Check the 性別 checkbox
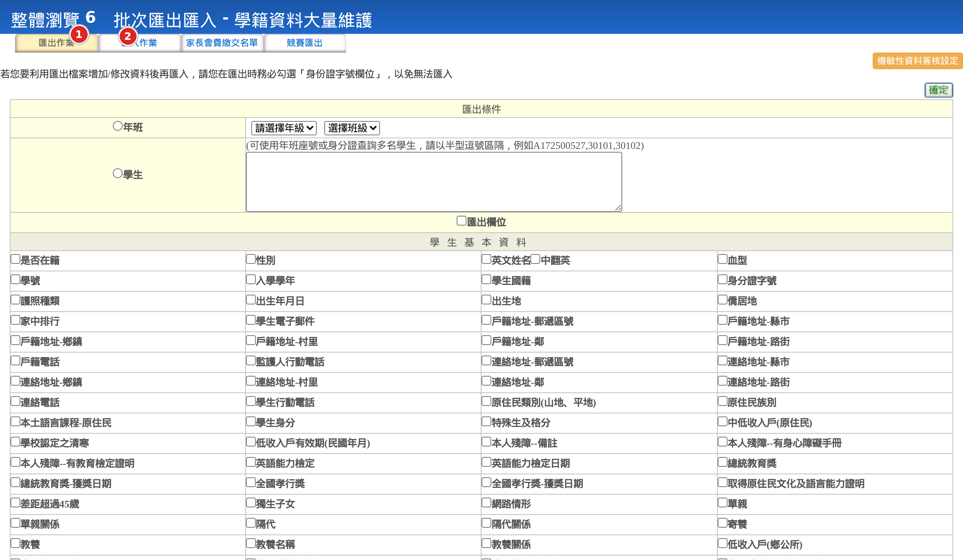This screenshot has width=963, height=560. pyautogui.click(x=251, y=259)
